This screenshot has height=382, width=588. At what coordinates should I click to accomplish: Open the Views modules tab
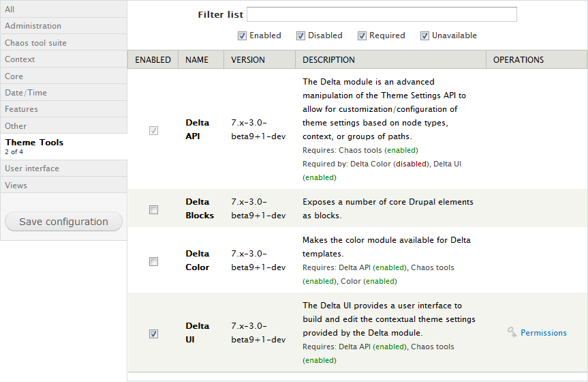point(63,186)
